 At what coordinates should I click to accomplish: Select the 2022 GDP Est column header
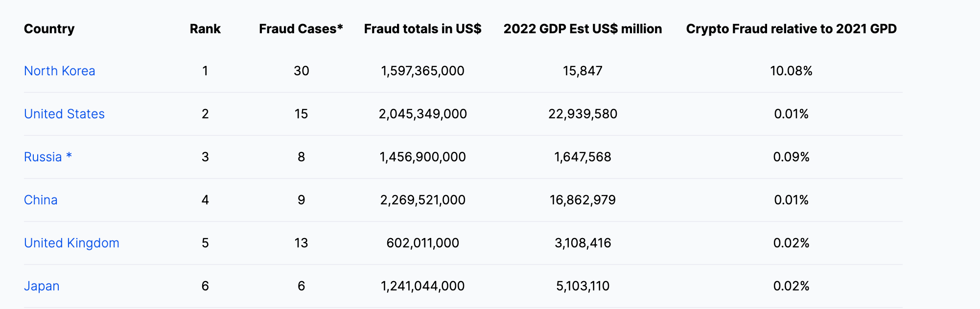point(583,29)
